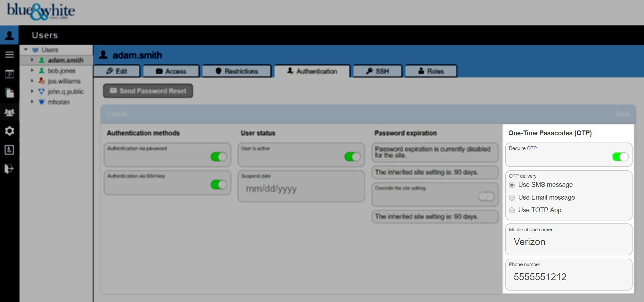Image resolution: width=644 pixels, height=302 pixels.
Task: Open the Restrictions tab
Action: [237, 71]
